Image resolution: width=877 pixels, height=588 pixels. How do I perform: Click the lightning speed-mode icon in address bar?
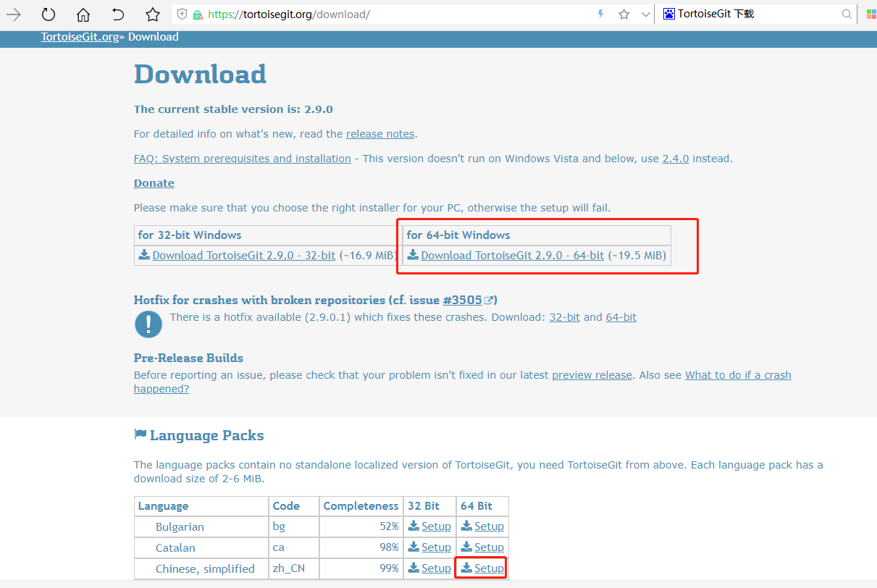pos(600,14)
